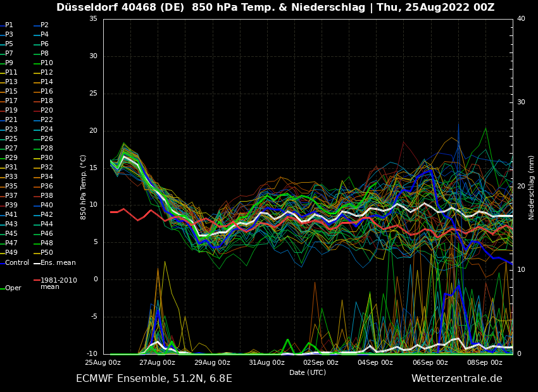Select the Oper legend entry
The width and height of the screenshot is (538, 392).
(13, 288)
